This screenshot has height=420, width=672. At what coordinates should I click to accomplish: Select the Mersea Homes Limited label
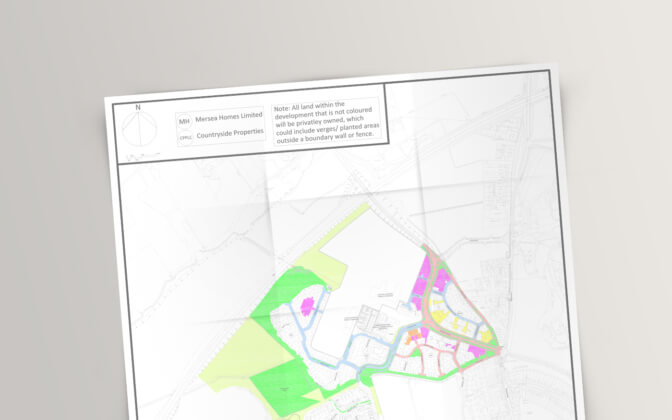(228, 117)
